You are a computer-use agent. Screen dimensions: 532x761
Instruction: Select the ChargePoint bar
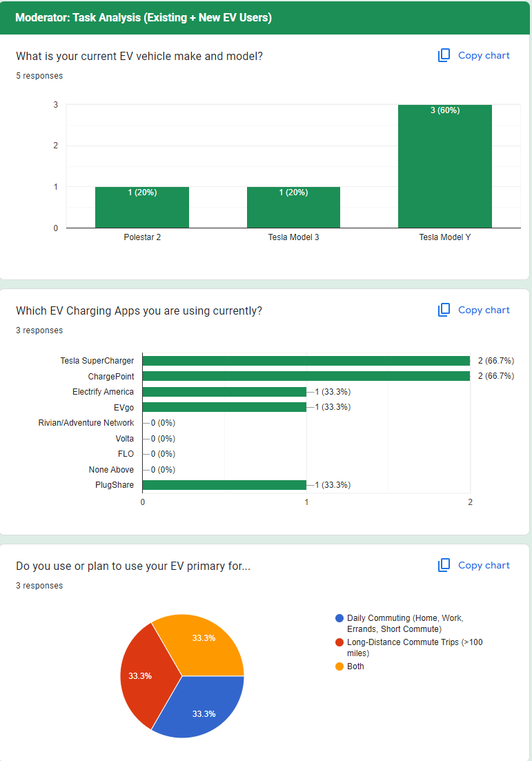click(306, 376)
